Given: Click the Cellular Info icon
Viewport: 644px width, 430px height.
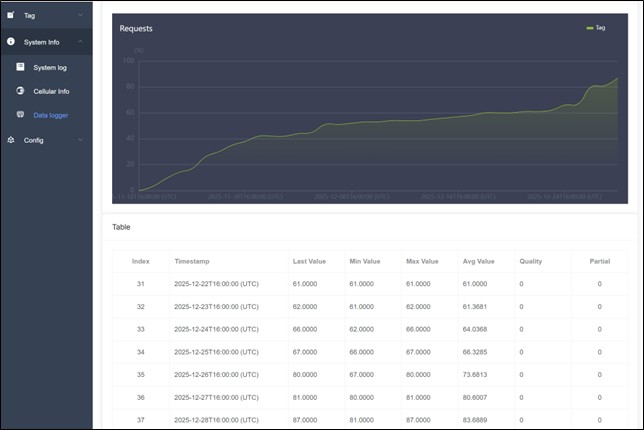Looking at the screenshot, I should coord(20,91).
